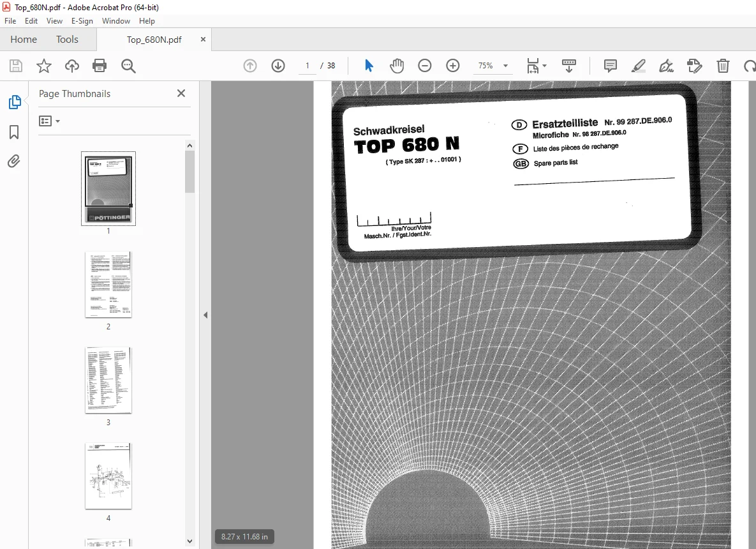Open thumbnail options list menu
Image resolution: width=756 pixels, height=549 pixels.
point(50,121)
